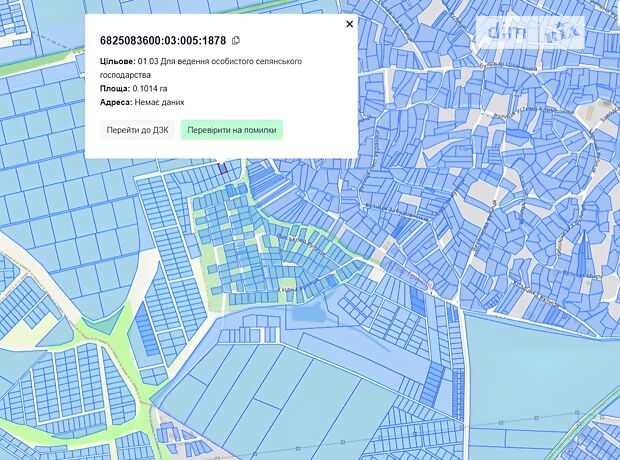Screen dimensions: 620x460
Task: Close the parcel info popup
Action: (x=349, y=24)
